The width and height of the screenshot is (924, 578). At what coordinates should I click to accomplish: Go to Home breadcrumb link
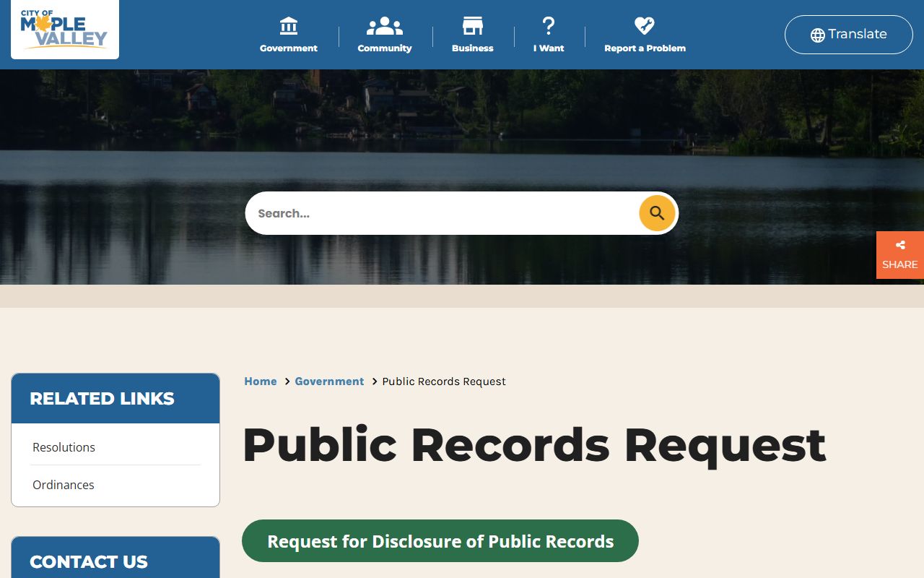pyautogui.click(x=261, y=381)
